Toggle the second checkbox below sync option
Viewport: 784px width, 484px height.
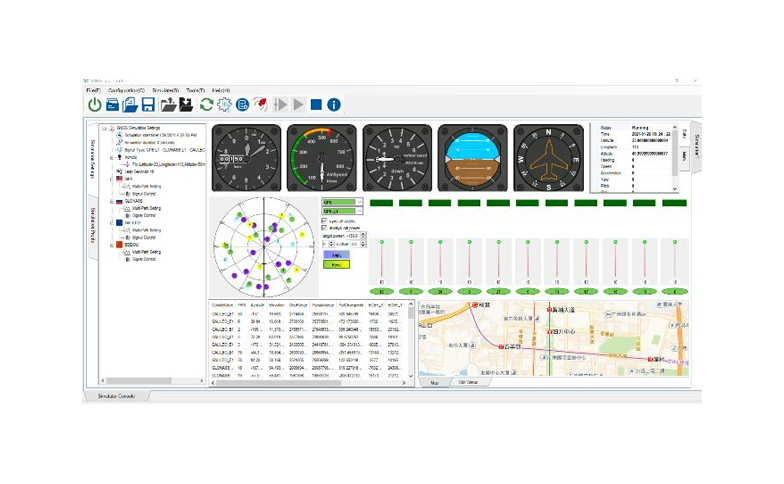tap(325, 228)
